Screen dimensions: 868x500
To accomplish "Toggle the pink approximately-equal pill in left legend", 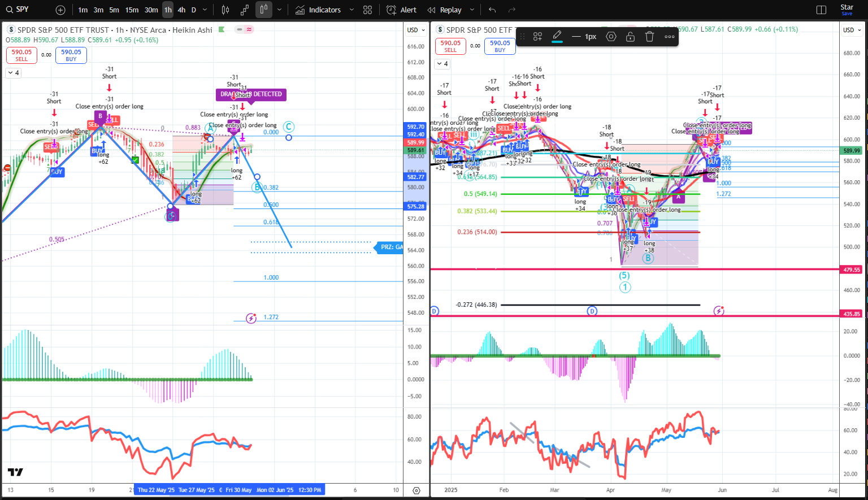I will (x=249, y=29).
